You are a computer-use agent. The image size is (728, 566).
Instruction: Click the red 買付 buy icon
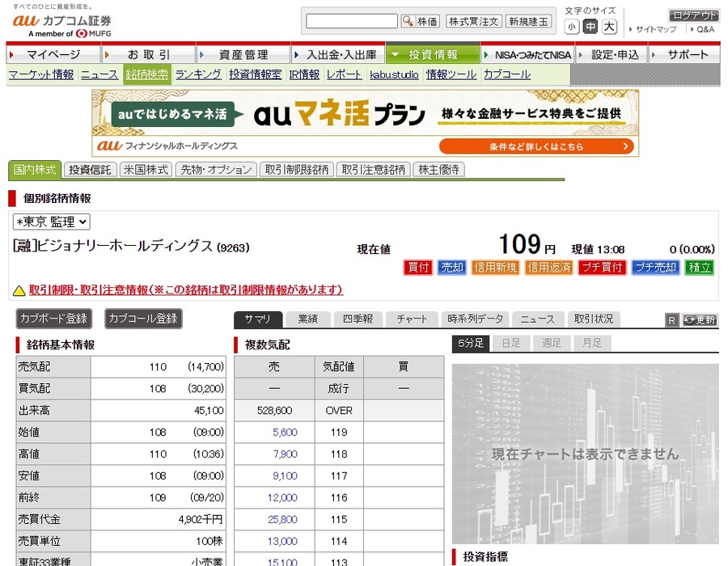tap(418, 267)
